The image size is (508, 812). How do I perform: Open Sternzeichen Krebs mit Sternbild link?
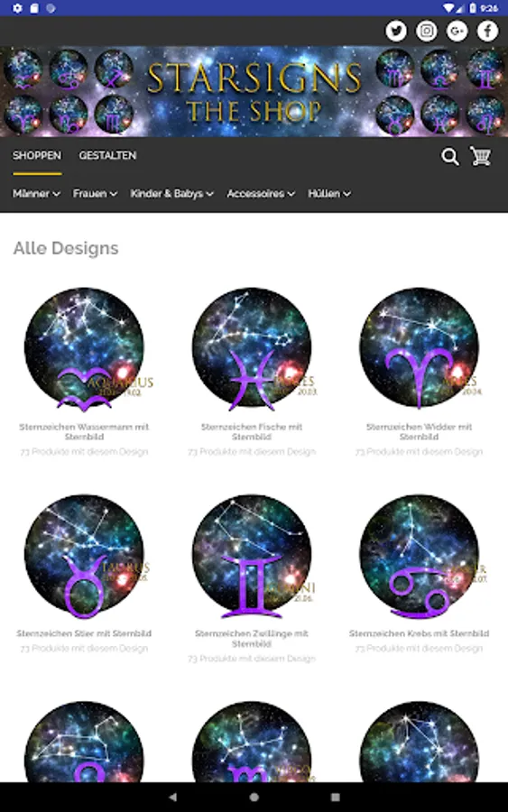pyautogui.click(x=419, y=633)
